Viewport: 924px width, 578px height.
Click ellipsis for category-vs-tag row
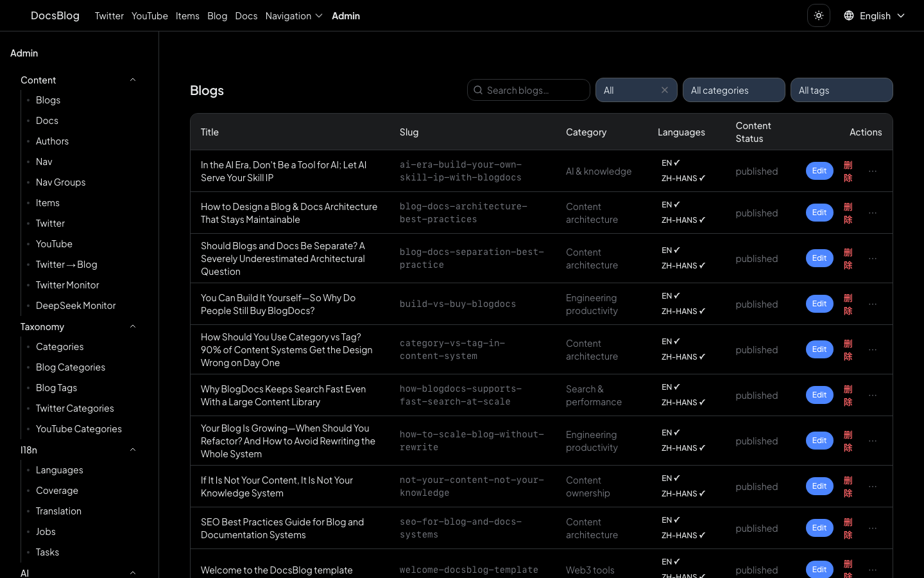point(873,349)
